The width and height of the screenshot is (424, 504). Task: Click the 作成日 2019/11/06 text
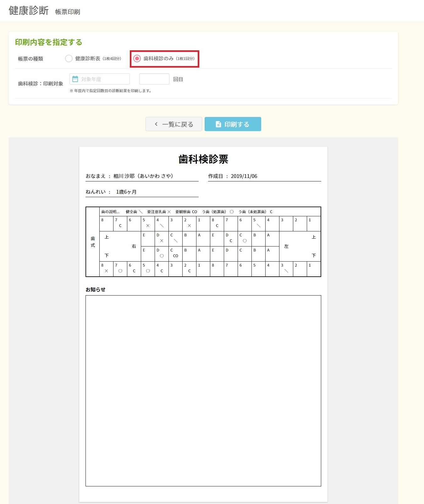233,176
